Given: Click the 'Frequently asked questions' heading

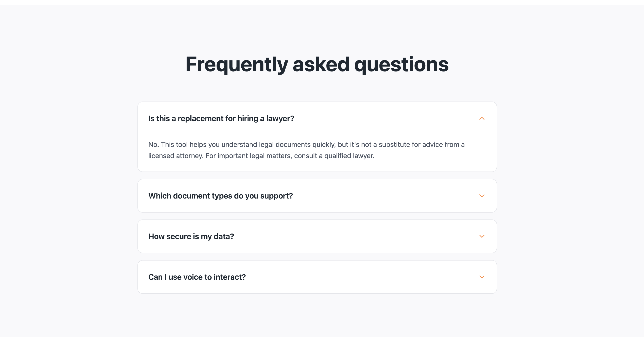Looking at the screenshot, I should pyautogui.click(x=317, y=64).
